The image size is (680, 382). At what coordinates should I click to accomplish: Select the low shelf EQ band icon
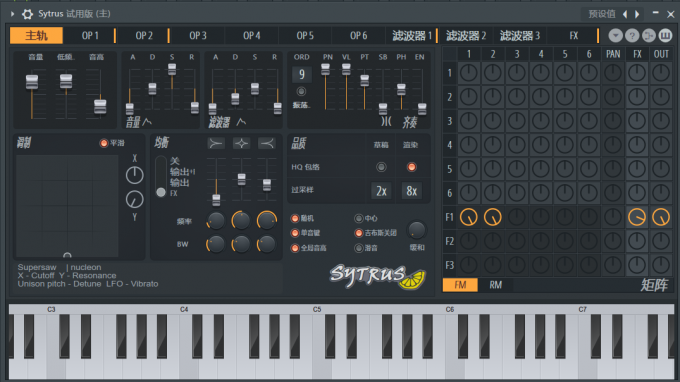(x=216, y=144)
